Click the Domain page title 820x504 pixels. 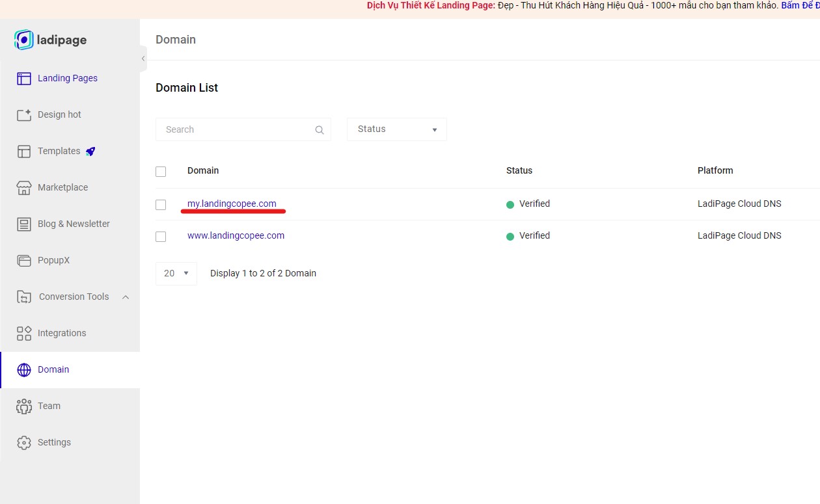176,40
